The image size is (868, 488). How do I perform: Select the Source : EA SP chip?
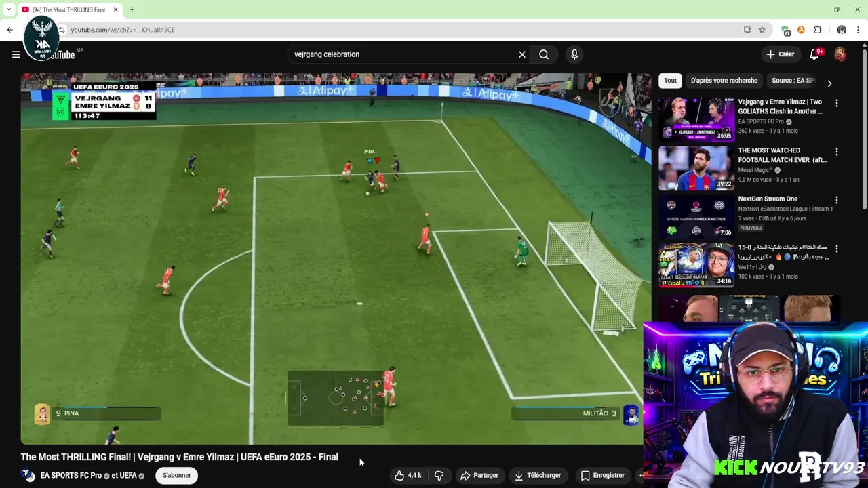[x=793, y=81]
